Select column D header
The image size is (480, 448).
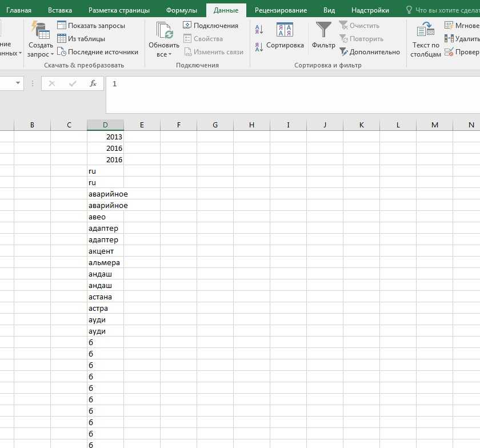[105, 125]
